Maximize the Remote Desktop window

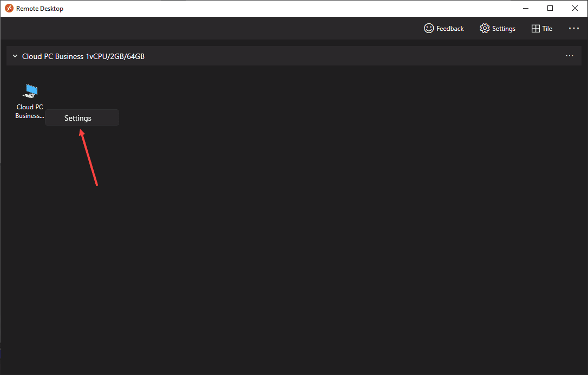550,8
